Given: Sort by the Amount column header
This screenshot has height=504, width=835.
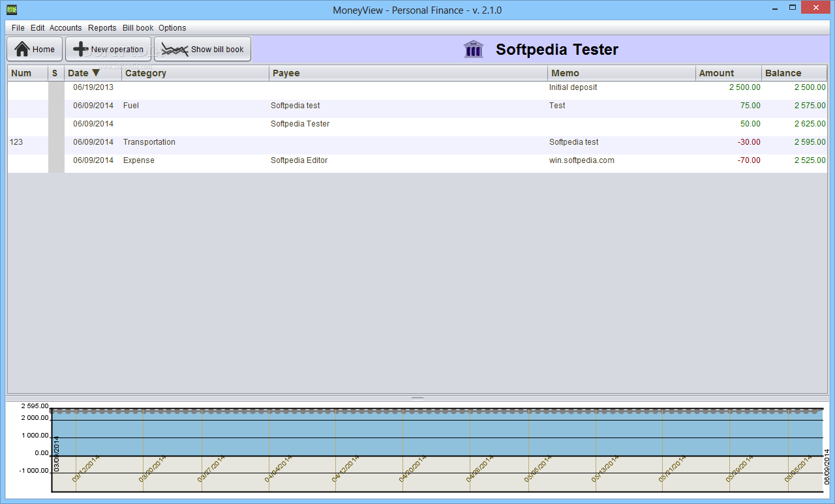Looking at the screenshot, I should click(729, 73).
